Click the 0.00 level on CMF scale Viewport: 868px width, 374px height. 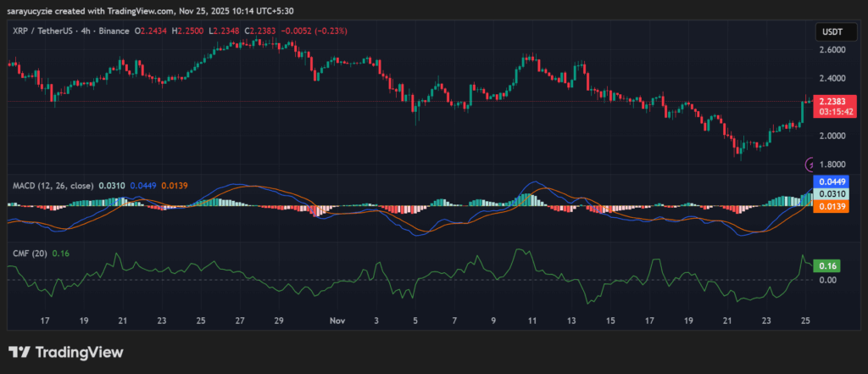(x=826, y=280)
